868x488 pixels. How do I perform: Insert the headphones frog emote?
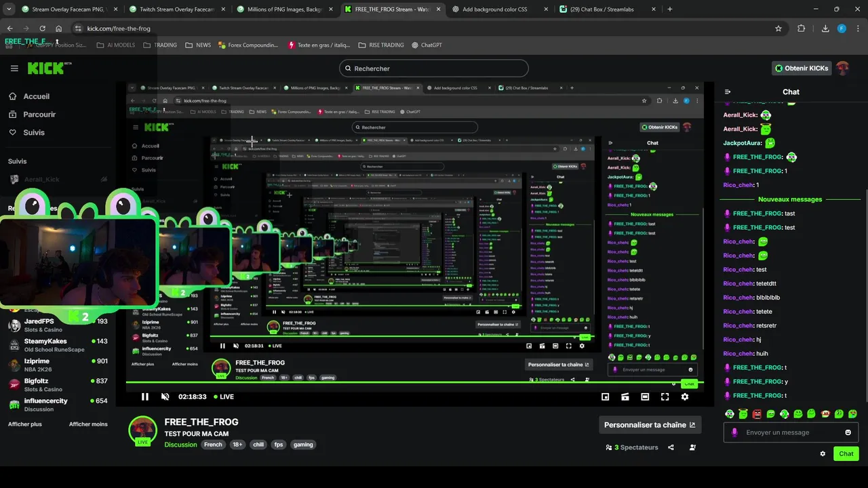tap(730, 413)
